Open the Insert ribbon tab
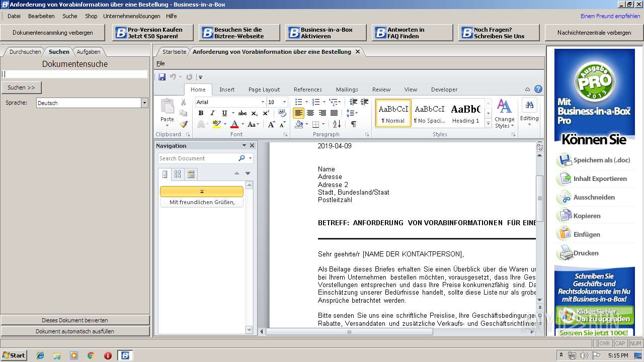Screen dimensions: 644x362 tap(227, 89)
